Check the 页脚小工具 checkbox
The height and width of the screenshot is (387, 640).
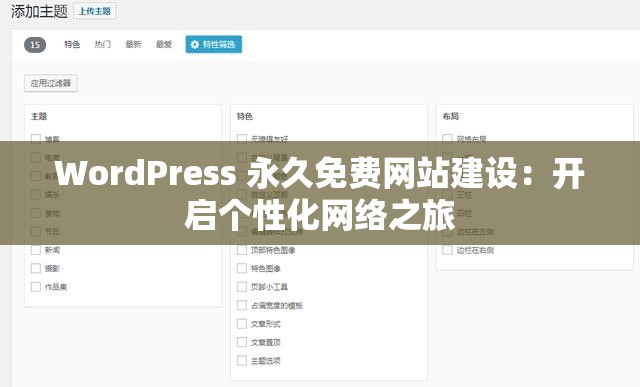[x=242, y=287]
